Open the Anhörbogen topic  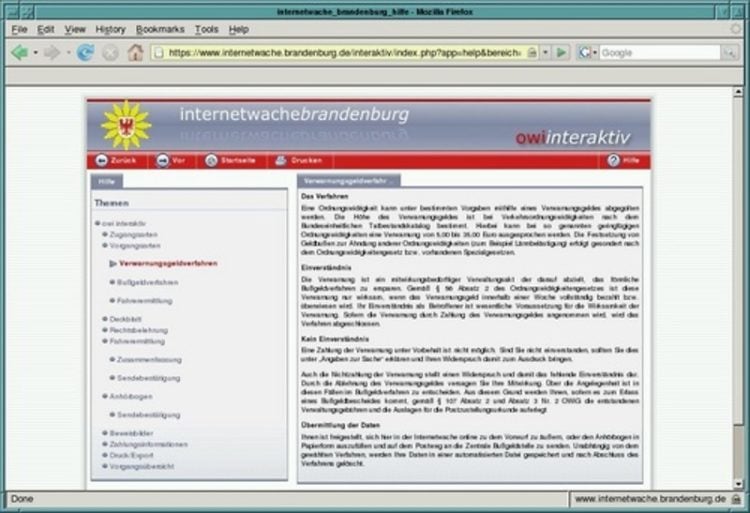click(131, 396)
